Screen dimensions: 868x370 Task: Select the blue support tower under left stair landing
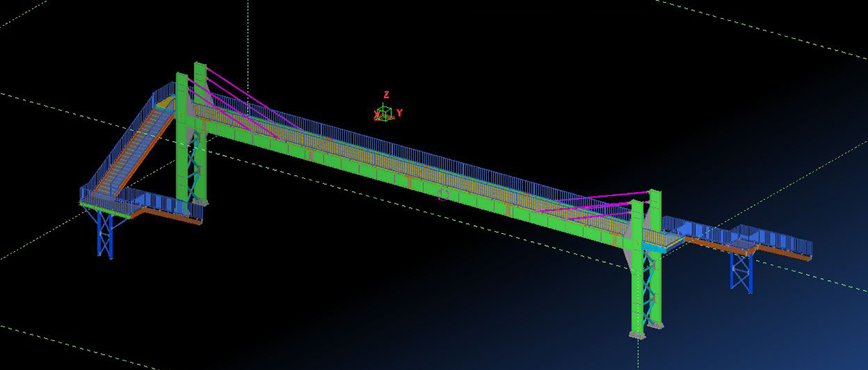106,233
